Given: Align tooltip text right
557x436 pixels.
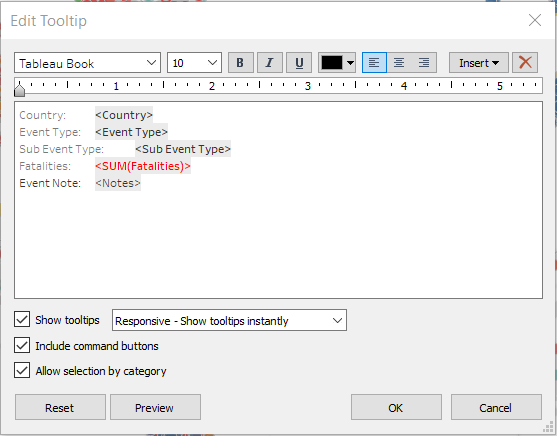Looking at the screenshot, I should coord(424,63).
